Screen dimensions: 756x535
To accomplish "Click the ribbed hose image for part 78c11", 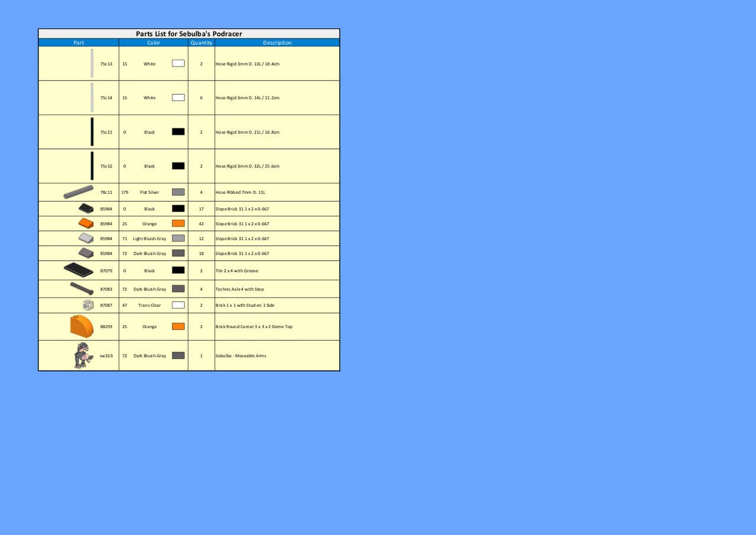I will click(x=79, y=192).
